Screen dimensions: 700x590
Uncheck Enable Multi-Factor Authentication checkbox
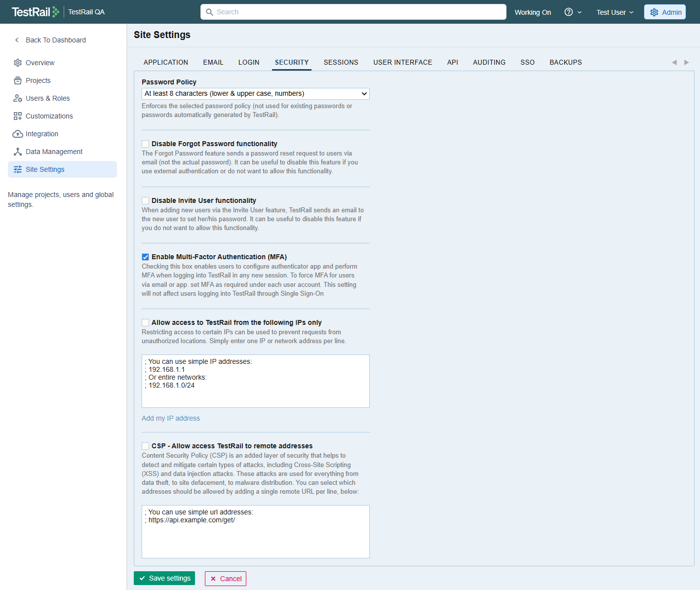[x=146, y=257]
